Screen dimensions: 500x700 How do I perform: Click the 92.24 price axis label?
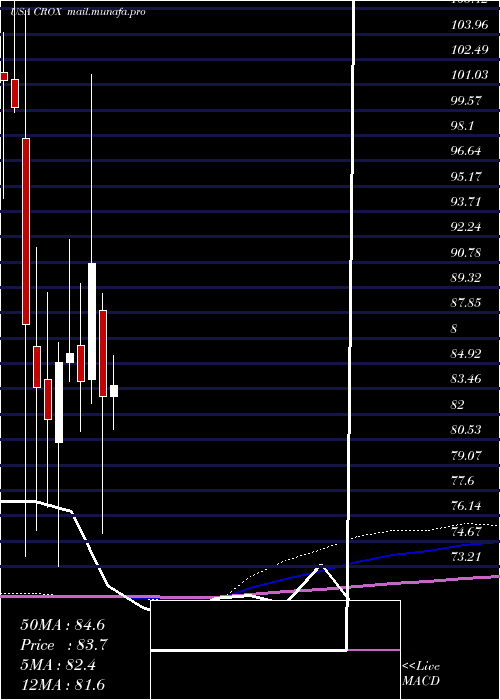click(x=467, y=227)
